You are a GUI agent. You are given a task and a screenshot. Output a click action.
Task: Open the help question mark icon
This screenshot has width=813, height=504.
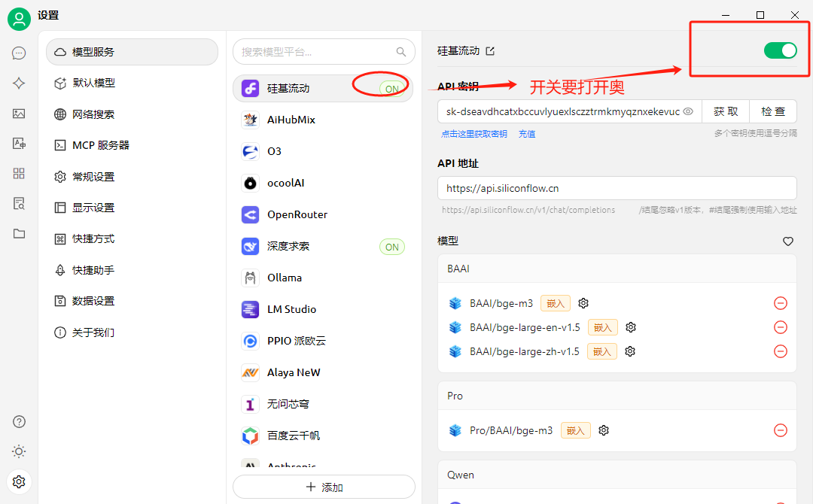(x=19, y=422)
